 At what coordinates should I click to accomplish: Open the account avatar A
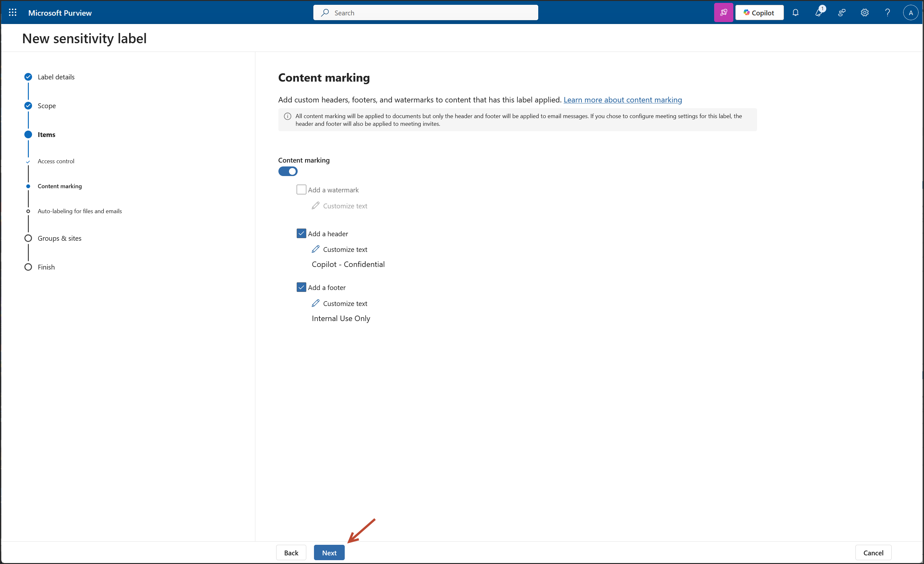911,12
